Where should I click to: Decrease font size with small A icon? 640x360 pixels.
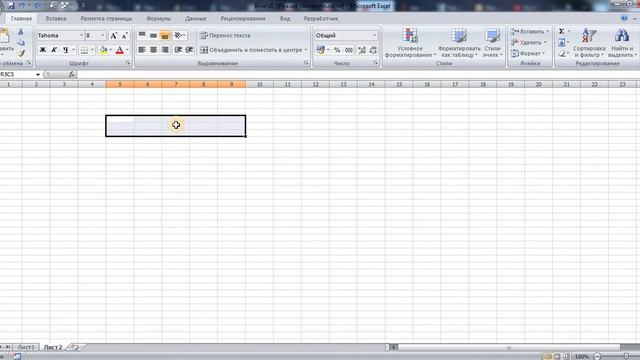coord(124,36)
